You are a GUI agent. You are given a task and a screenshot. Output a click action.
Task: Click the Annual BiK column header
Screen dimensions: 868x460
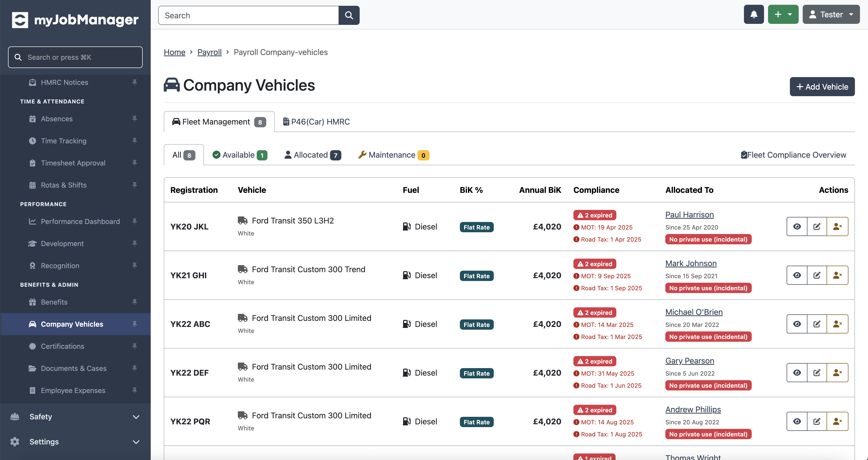click(540, 190)
